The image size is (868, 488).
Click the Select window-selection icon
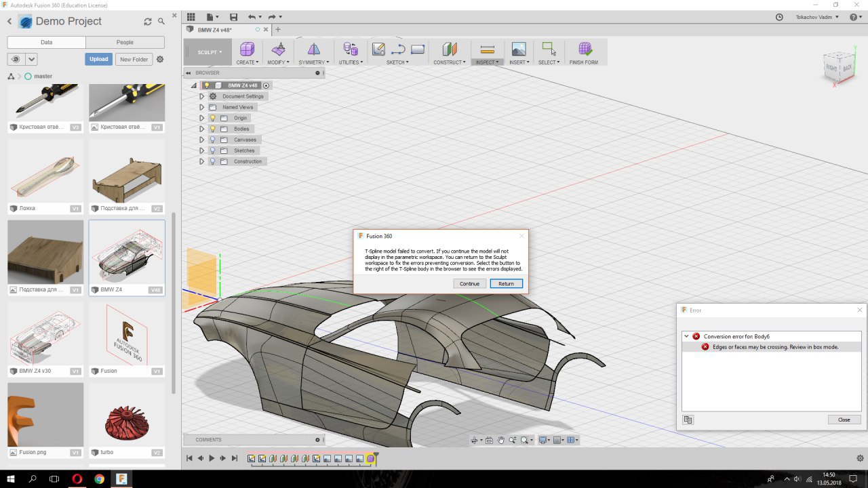pos(549,49)
